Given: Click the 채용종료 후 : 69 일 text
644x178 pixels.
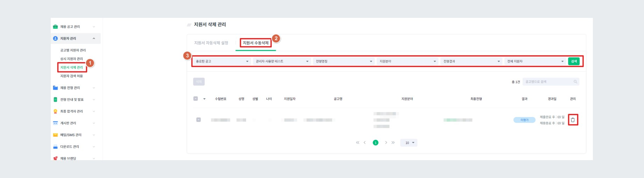Looking at the screenshot, I should coord(552,123).
